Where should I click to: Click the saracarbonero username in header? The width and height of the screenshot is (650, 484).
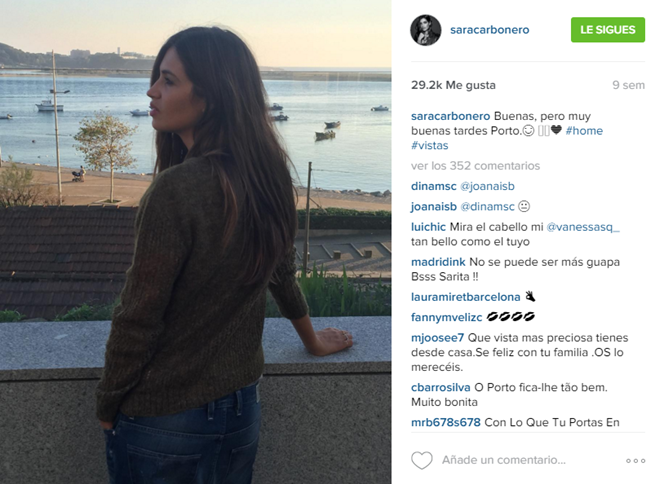490,30
